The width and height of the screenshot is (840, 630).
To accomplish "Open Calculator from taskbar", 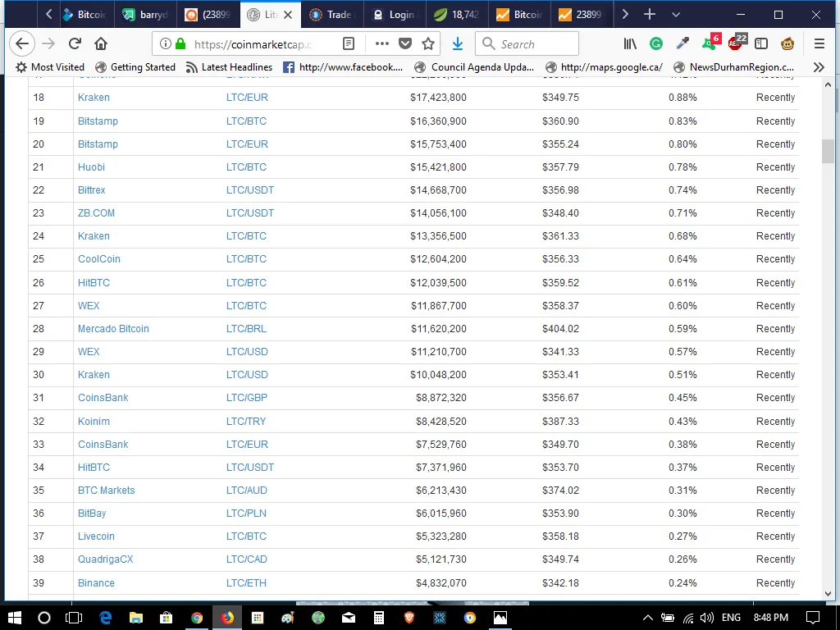I will pyautogui.click(x=379, y=618).
